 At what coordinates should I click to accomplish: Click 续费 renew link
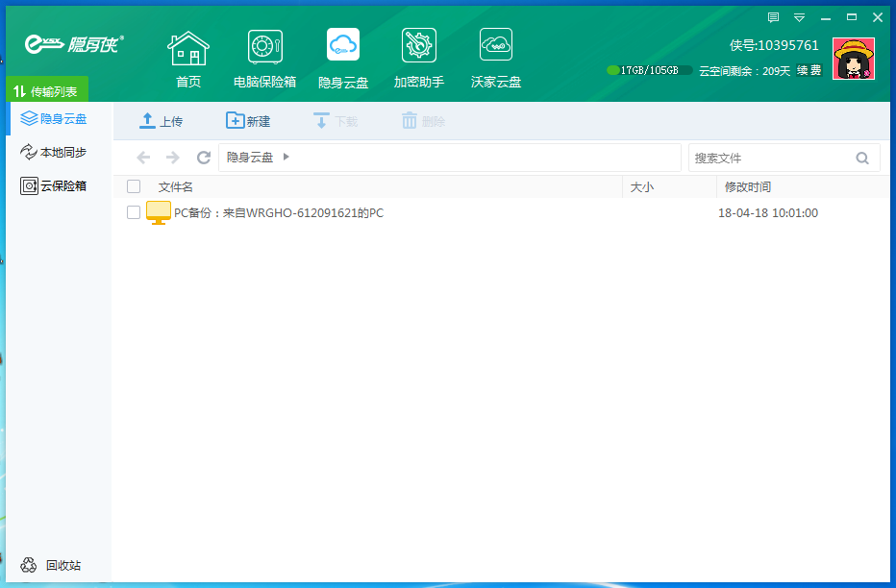click(809, 70)
